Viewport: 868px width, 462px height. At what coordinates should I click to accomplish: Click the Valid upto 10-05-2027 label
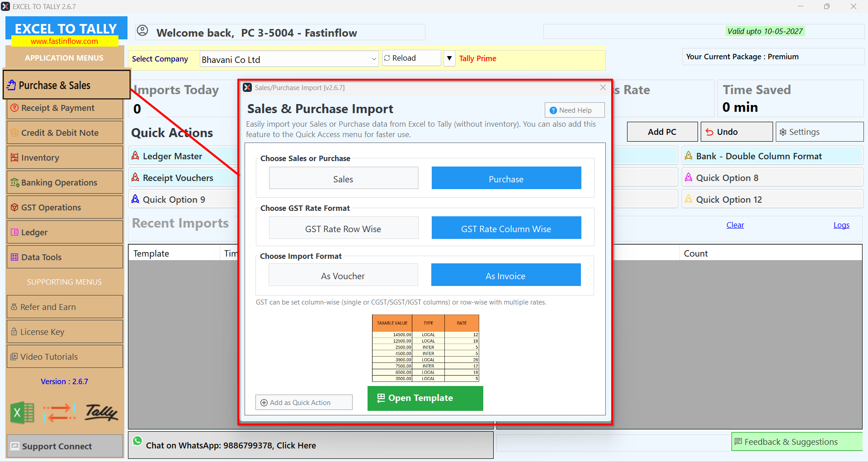point(765,31)
